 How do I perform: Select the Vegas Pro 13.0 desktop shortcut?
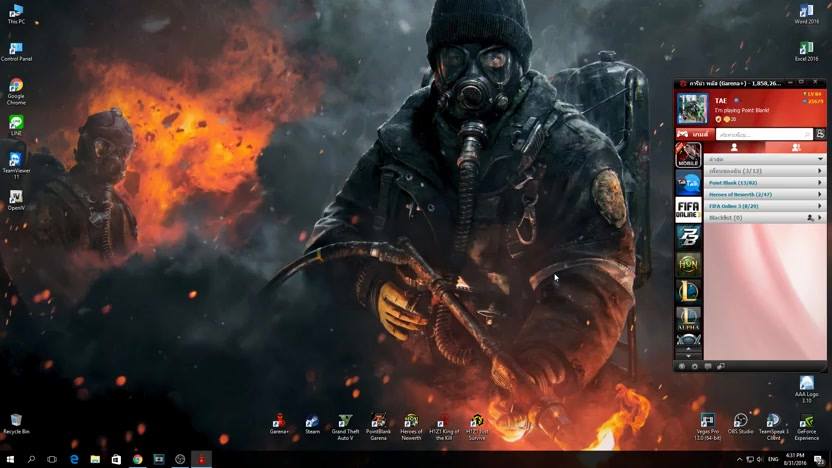coord(707,427)
